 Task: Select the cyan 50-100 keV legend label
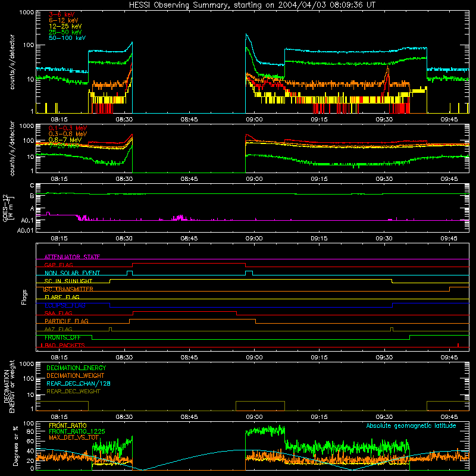pos(67,38)
